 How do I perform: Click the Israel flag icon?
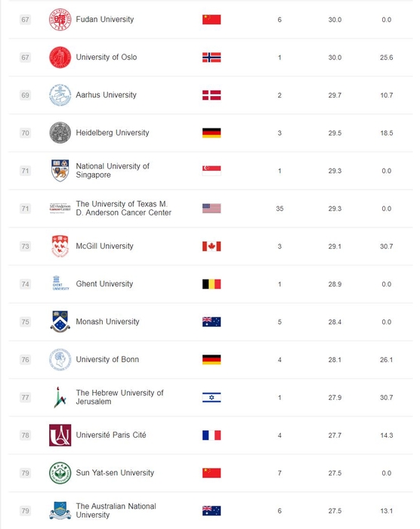click(x=212, y=398)
